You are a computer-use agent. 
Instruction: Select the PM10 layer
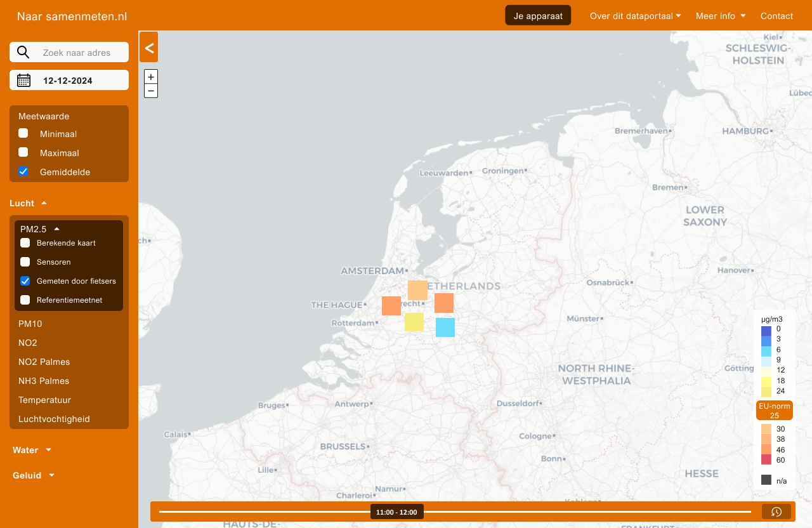[30, 324]
